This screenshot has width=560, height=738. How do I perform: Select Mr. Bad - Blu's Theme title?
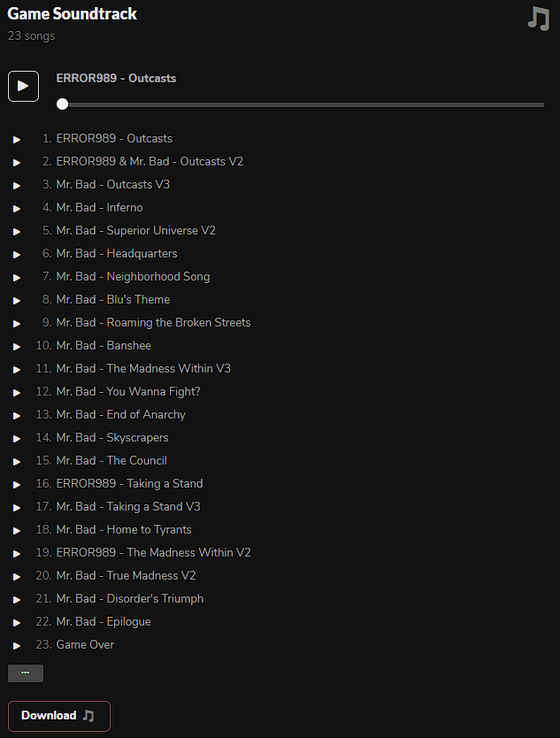(x=113, y=299)
